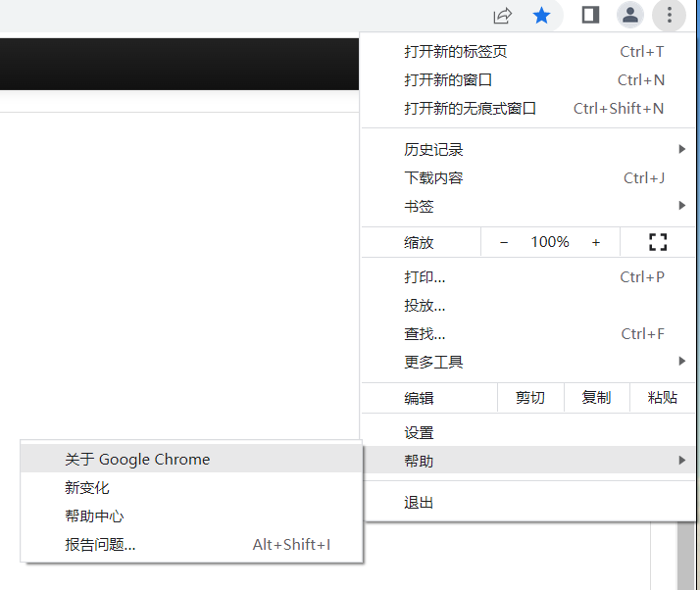Select 关于 Google Chrome
700x590 pixels.
[137, 459]
